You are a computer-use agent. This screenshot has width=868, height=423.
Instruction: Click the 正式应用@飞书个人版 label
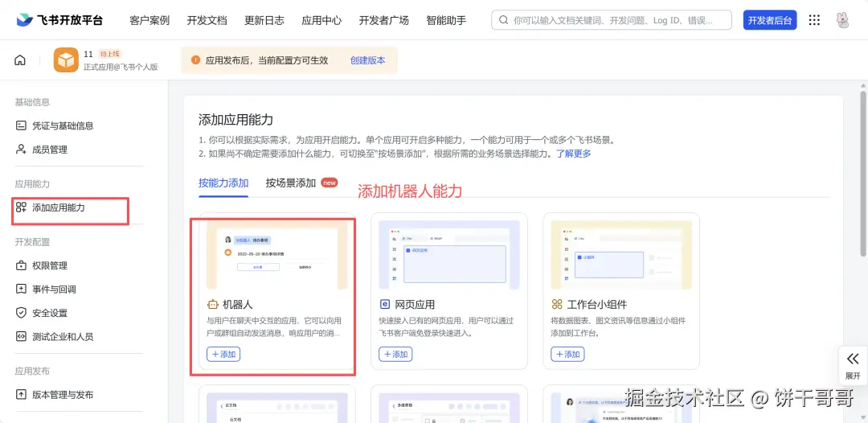coord(121,67)
